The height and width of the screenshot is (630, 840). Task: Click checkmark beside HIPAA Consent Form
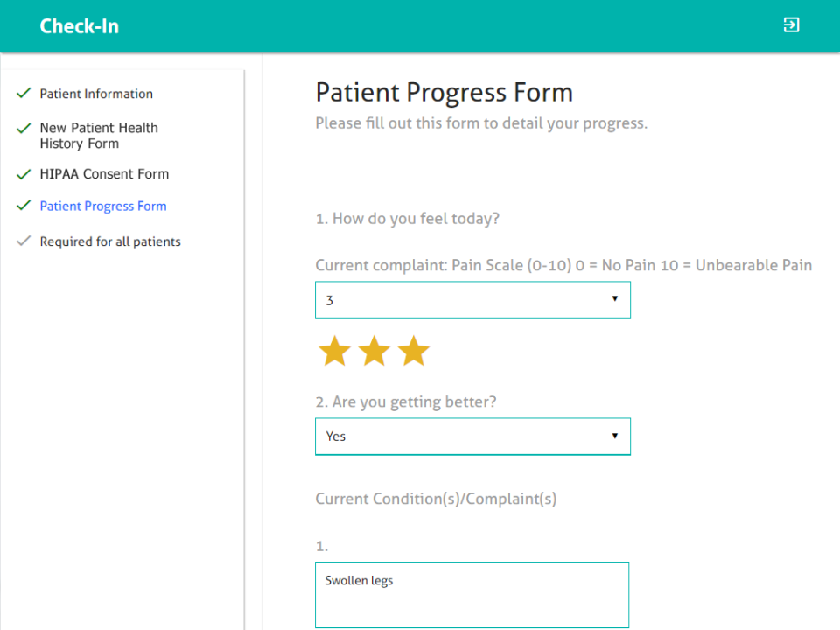coord(24,174)
